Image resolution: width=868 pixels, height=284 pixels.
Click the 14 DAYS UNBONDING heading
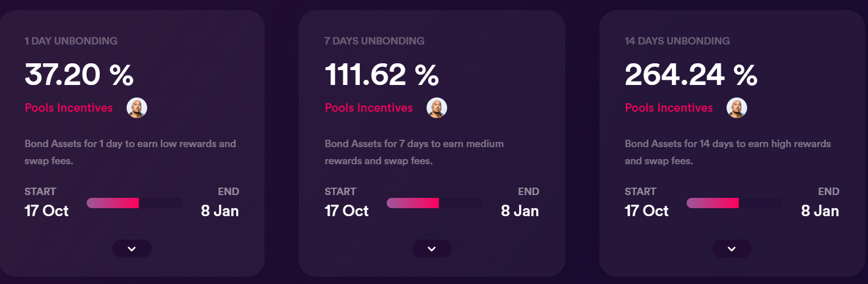click(x=677, y=41)
